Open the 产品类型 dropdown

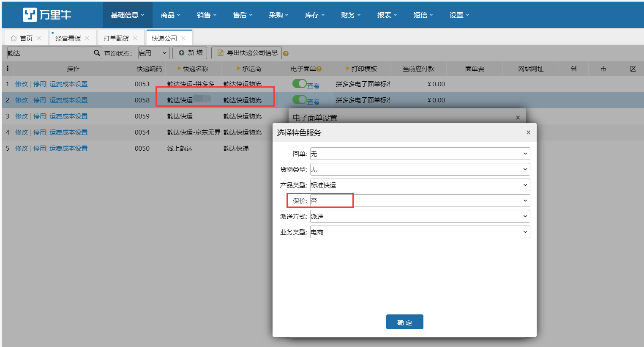click(x=420, y=185)
